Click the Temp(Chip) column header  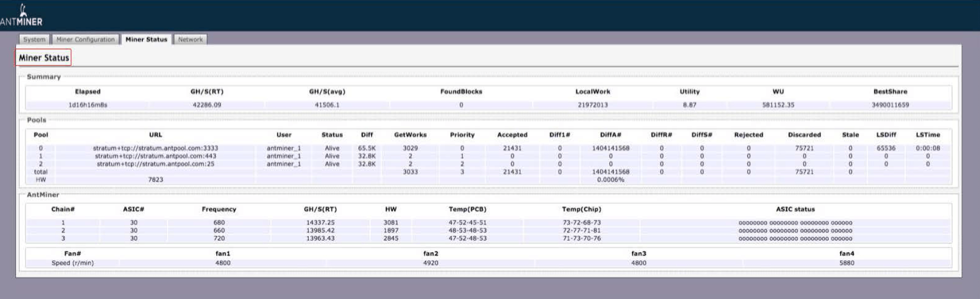click(582, 209)
